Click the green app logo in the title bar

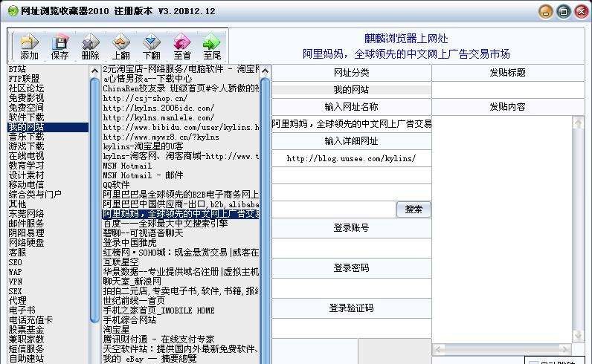pos(13,11)
